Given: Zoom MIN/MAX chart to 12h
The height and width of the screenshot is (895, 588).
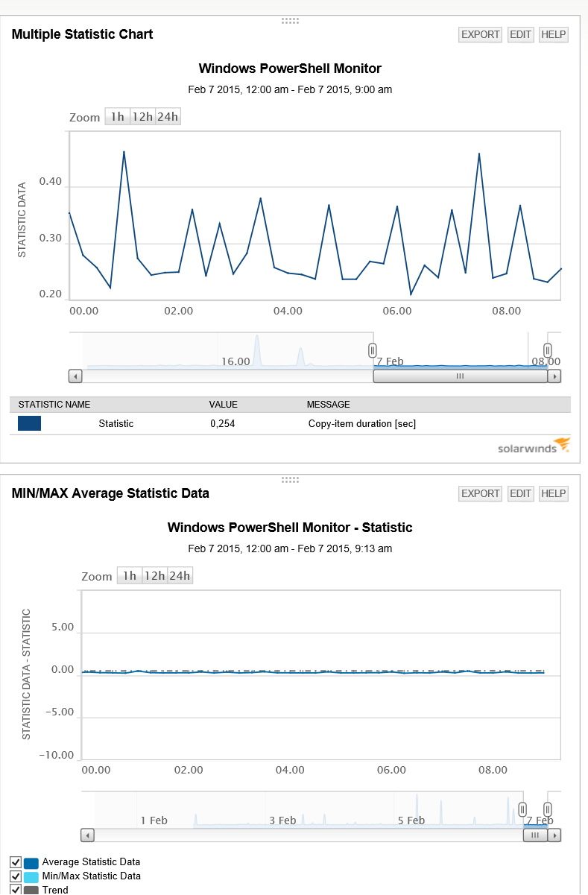Looking at the screenshot, I should pyautogui.click(x=154, y=576).
